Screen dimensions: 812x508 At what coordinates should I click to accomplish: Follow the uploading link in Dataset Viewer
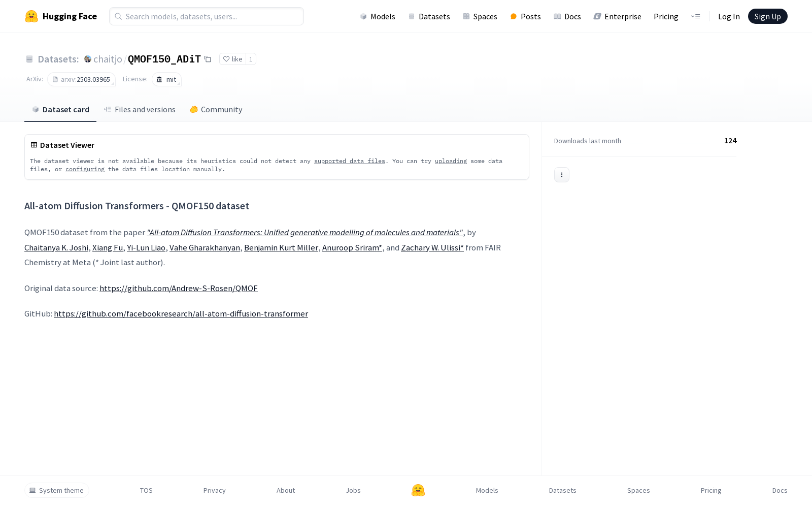click(451, 161)
